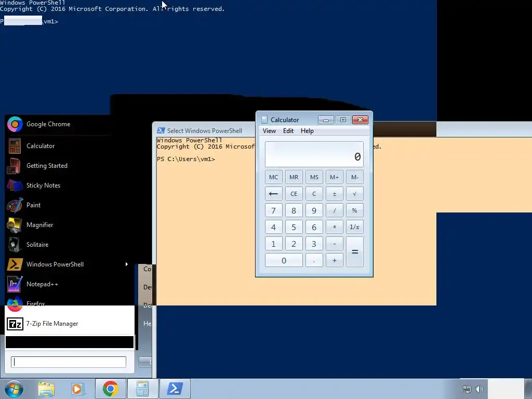This screenshot has width=532, height=399.
Task: Click the decimal point button
Action: pos(314,260)
